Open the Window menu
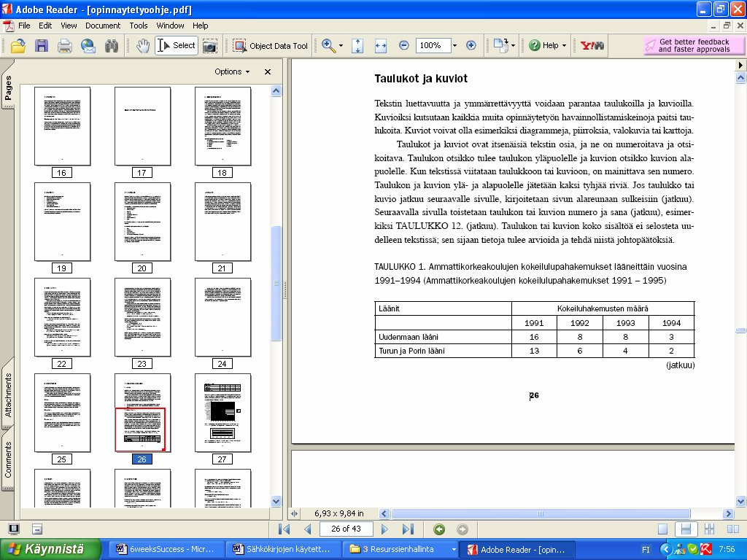 170,26
